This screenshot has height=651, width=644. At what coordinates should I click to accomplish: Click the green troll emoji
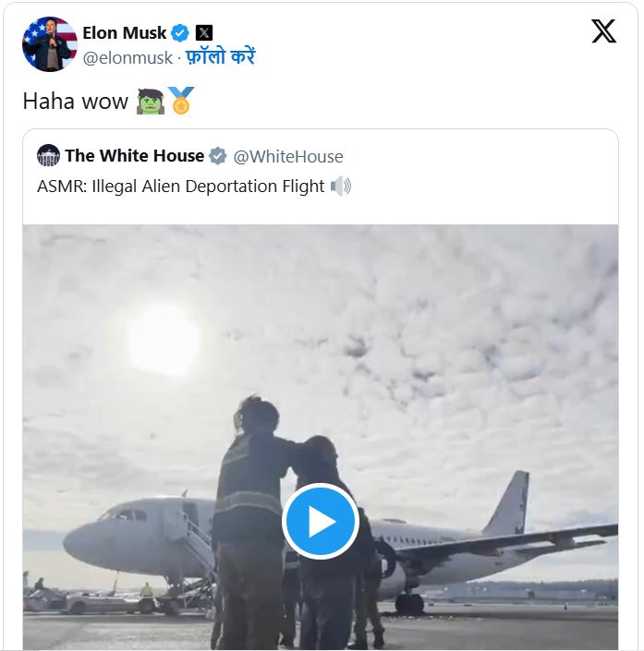coord(149,102)
